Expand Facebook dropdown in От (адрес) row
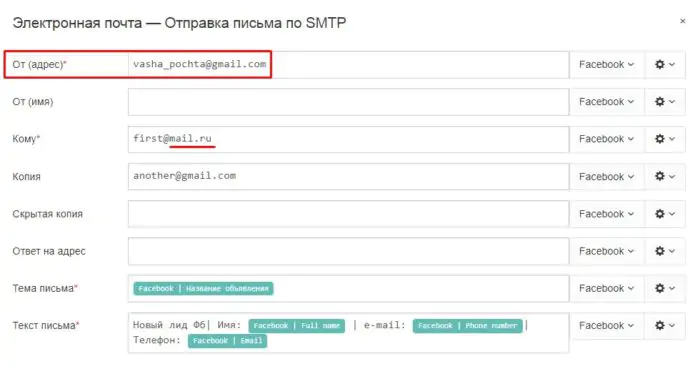Image resolution: width=700 pixels, height=369 pixels. tap(607, 65)
